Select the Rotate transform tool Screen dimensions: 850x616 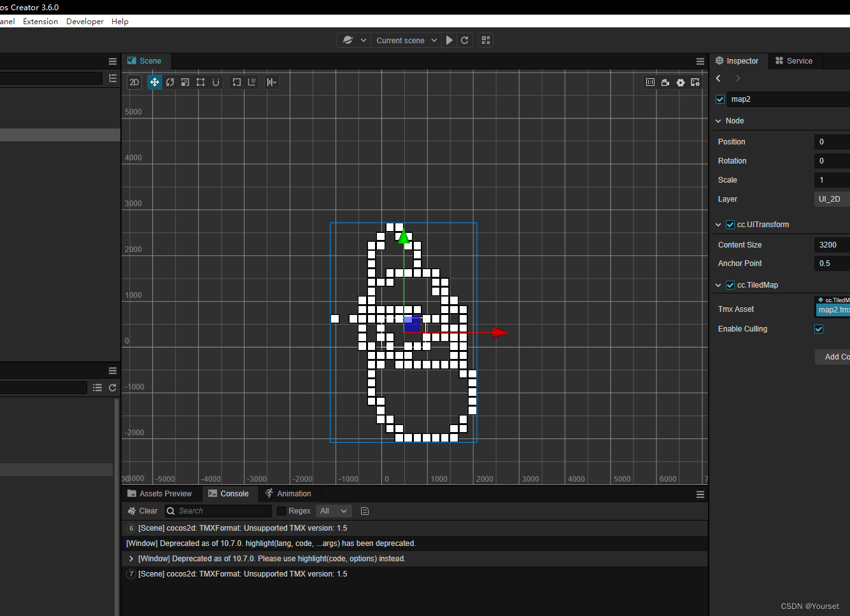coord(170,82)
